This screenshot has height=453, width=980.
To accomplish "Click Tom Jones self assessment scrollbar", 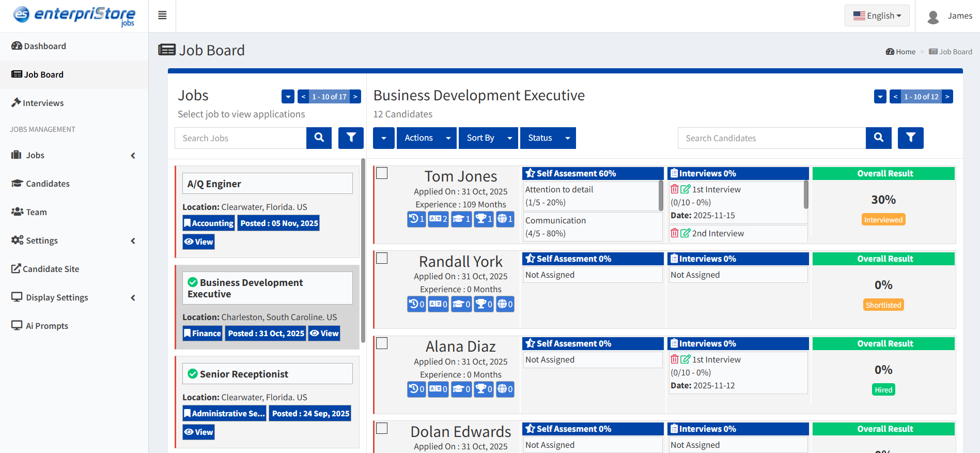I will tap(661, 195).
